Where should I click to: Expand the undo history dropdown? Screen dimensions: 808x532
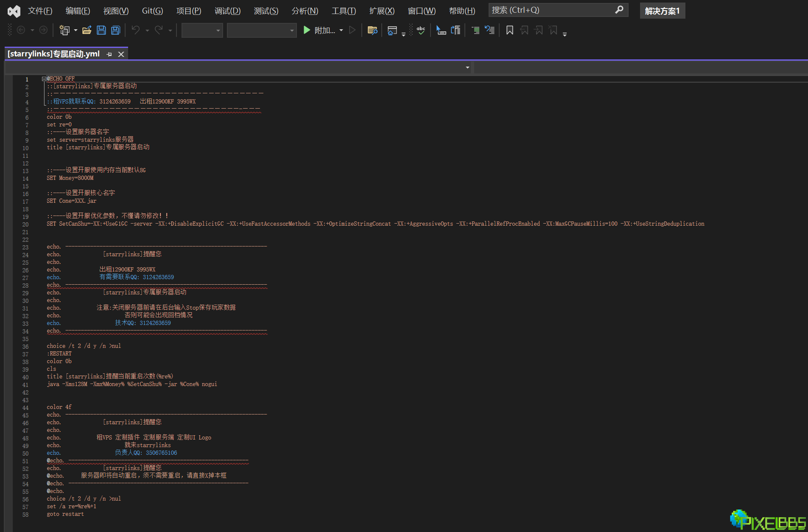[x=147, y=31]
